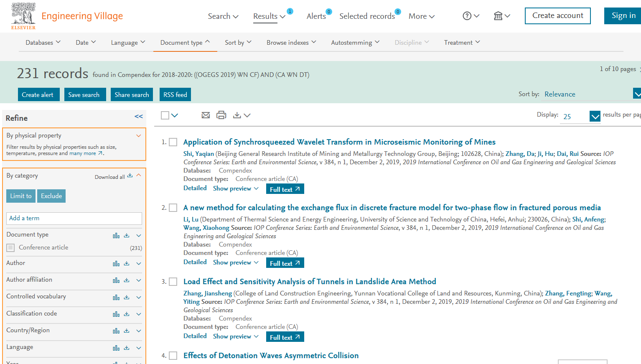The height and width of the screenshot is (364, 641).
Task: Click the RSS feed button
Action: (x=175, y=94)
